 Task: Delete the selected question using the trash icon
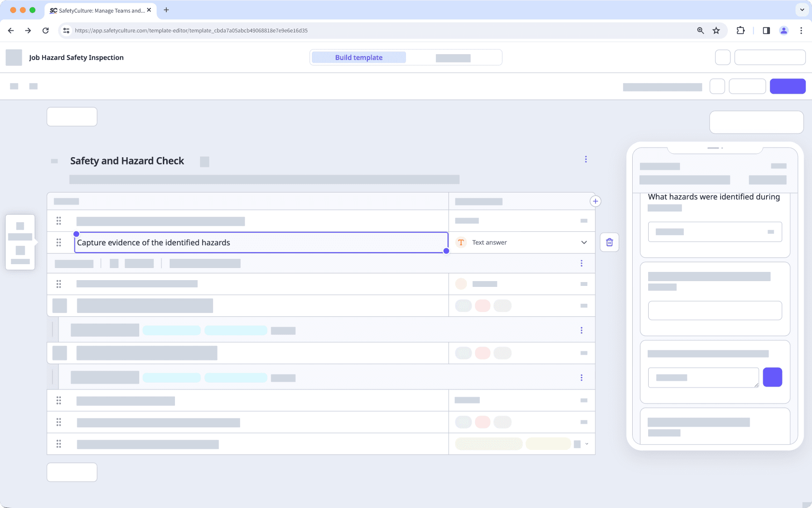tap(609, 242)
